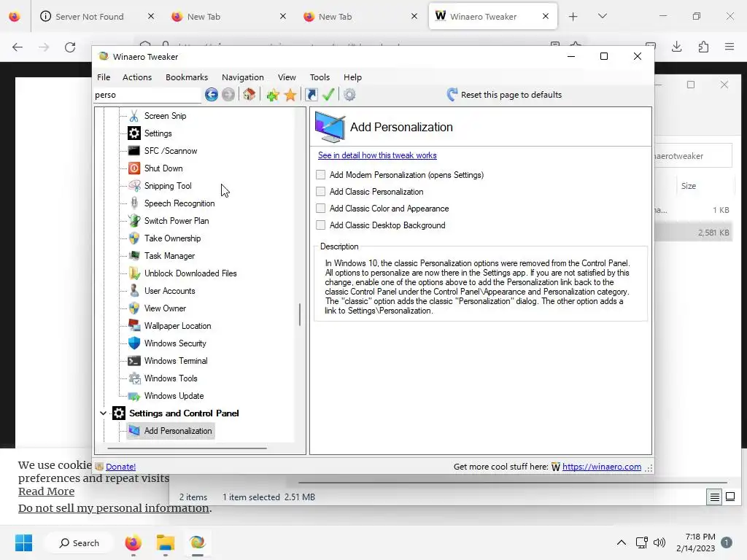
Task: Open the Windows Start button
Action: click(x=23, y=542)
